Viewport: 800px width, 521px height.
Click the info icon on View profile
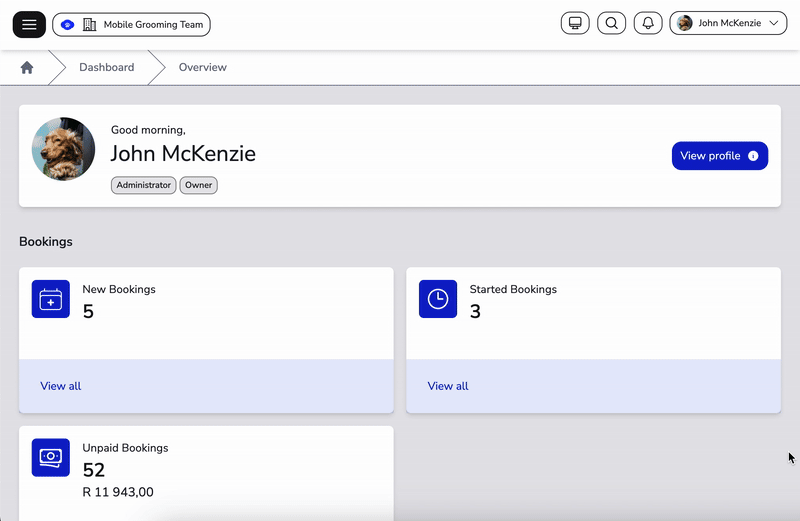click(x=753, y=156)
